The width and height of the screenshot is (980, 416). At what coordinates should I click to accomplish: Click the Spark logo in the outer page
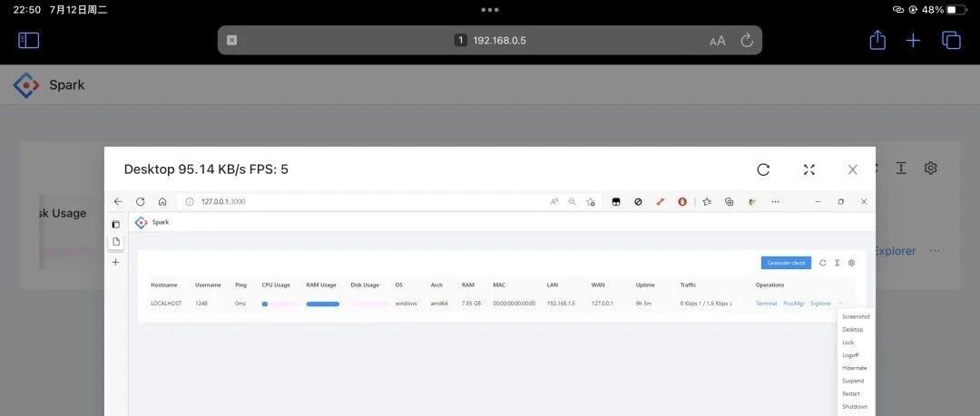[x=26, y=85]
